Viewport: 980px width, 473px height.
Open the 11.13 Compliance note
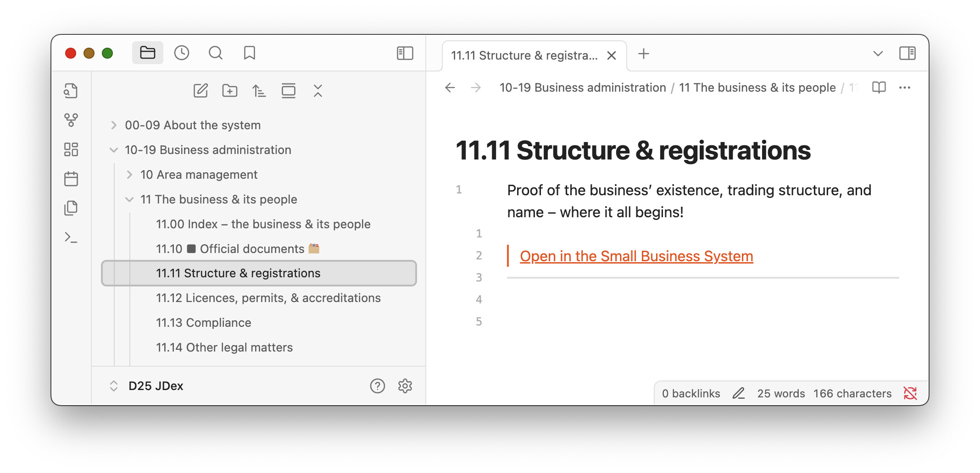point(203,323)
